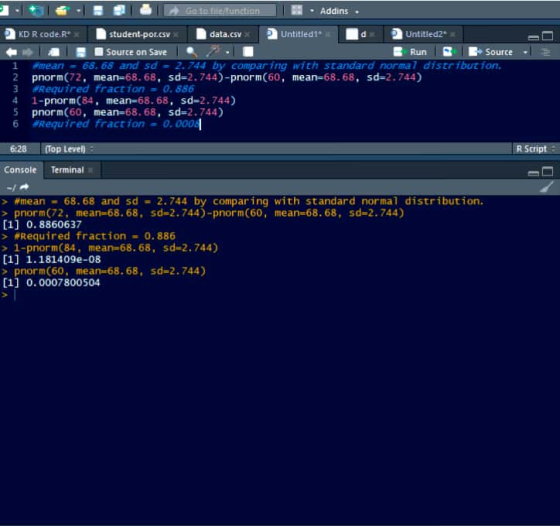The image size is (560, 526).
Task: Click the 1-pnorm(84 code on line 4
Action: (x=134, y=101)
